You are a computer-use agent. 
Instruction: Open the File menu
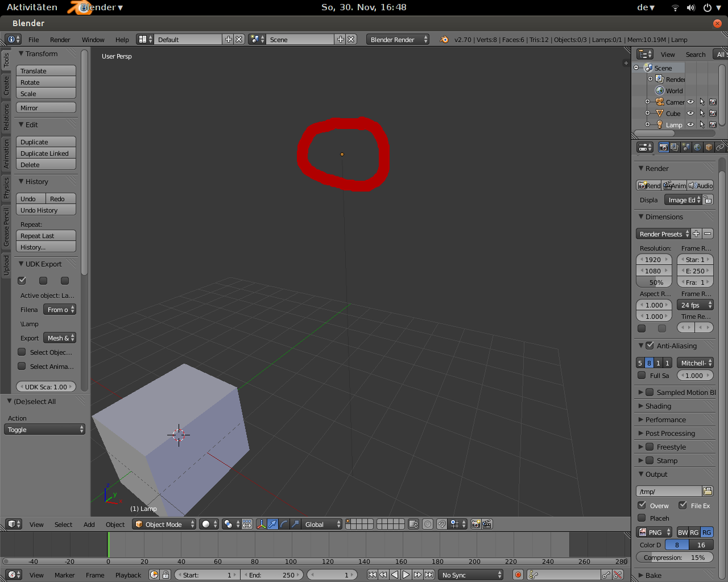[x=34, y=39]
